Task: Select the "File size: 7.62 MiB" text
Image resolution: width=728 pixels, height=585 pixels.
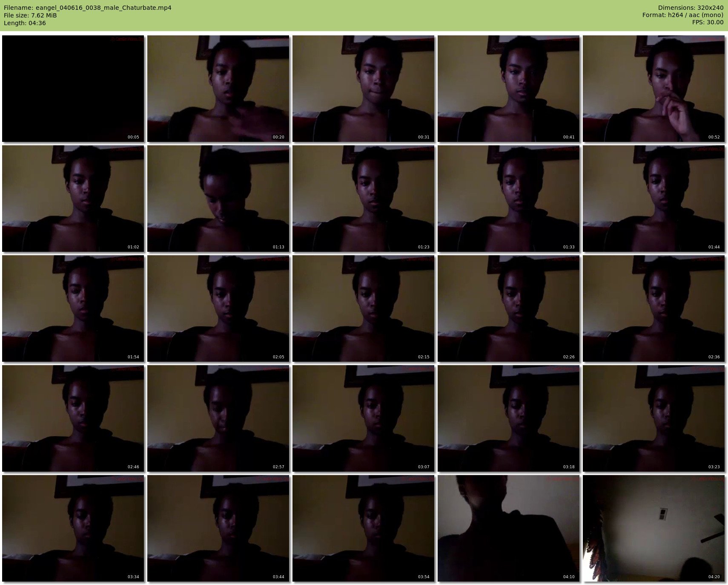Action: click(30, 15)
